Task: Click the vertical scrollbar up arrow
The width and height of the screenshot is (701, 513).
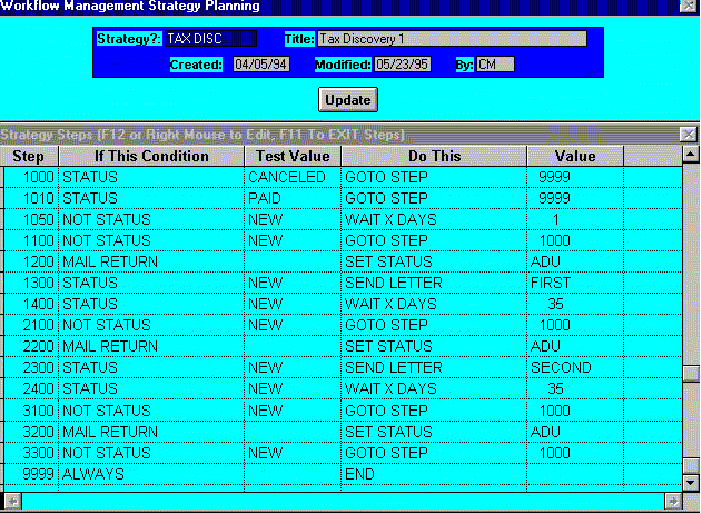Action: 689,155
